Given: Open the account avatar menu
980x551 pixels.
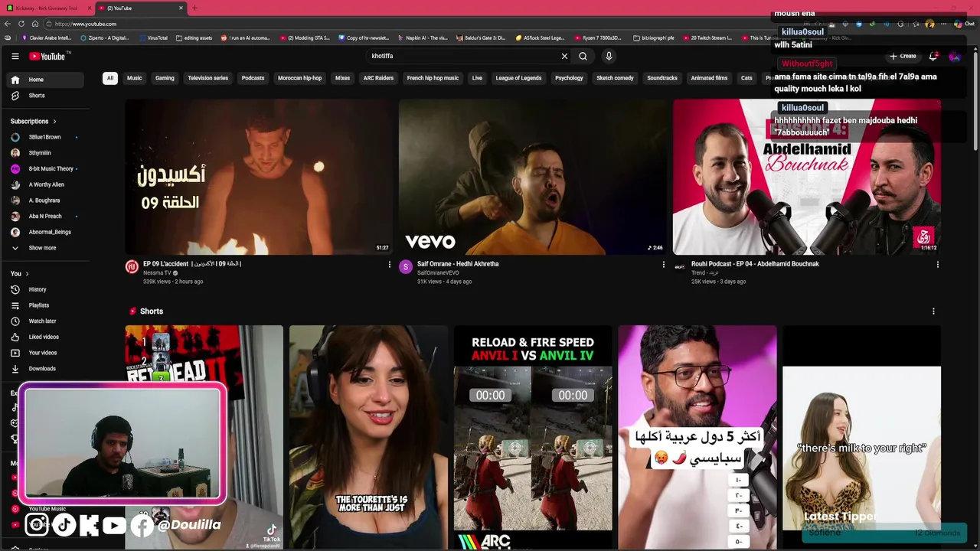Looking at the screenshot, I should pos(954,56).
